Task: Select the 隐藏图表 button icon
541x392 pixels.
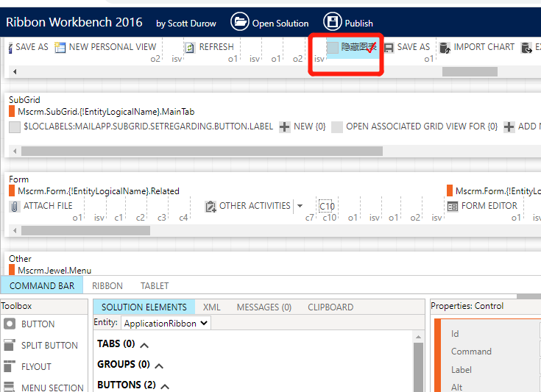Action: click(333, 48)
